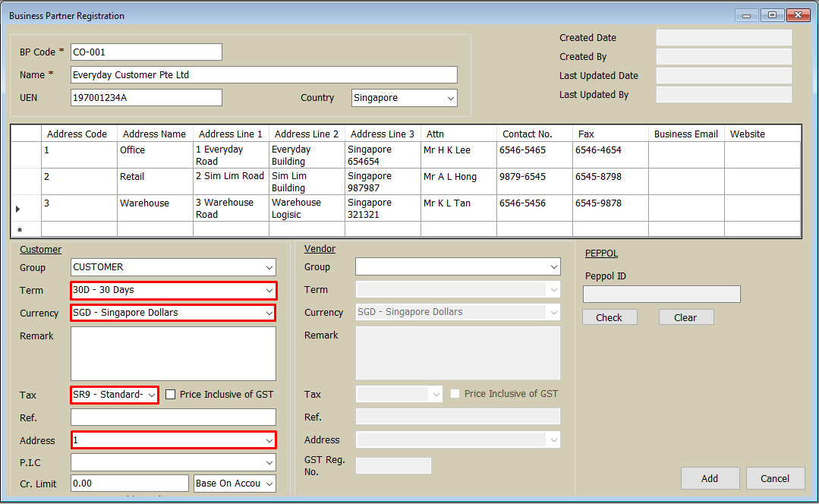Click the Everyday Building cell
This screenshot has width=819, height=504.
click(x=307, y=155)
